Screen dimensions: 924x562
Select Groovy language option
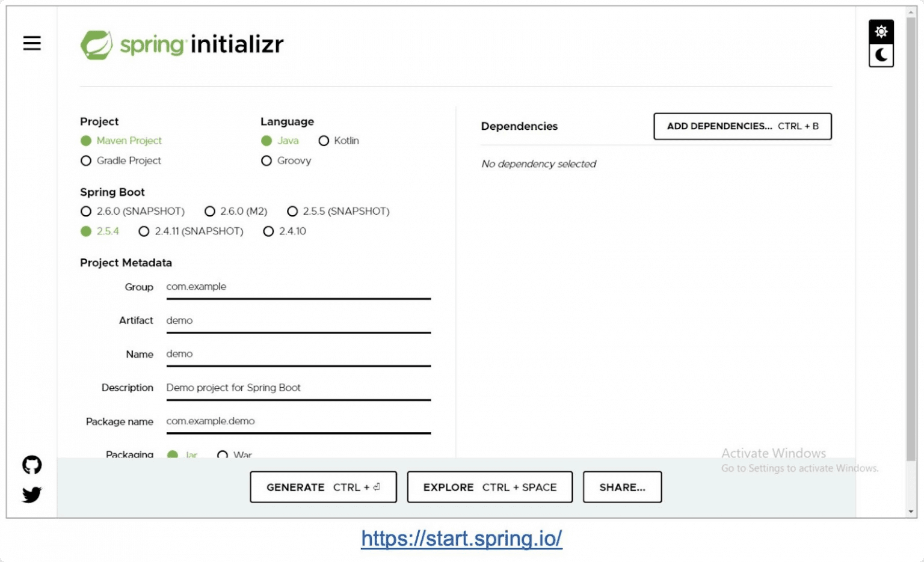pos(266,160)
